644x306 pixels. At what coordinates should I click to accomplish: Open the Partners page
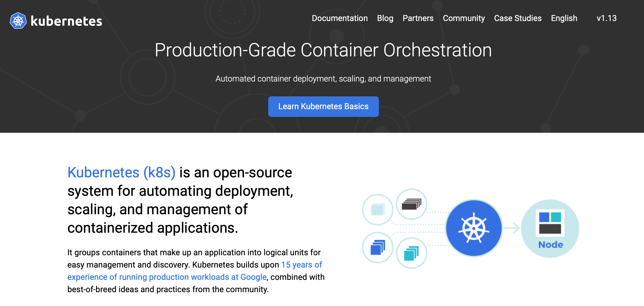coord(418,18)
